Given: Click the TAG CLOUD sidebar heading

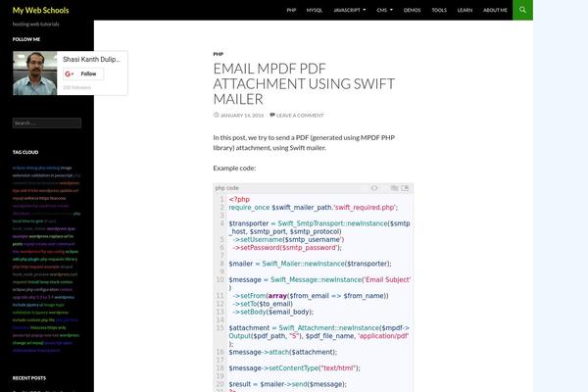Looking at the screenshot, I should pos(25,152).
